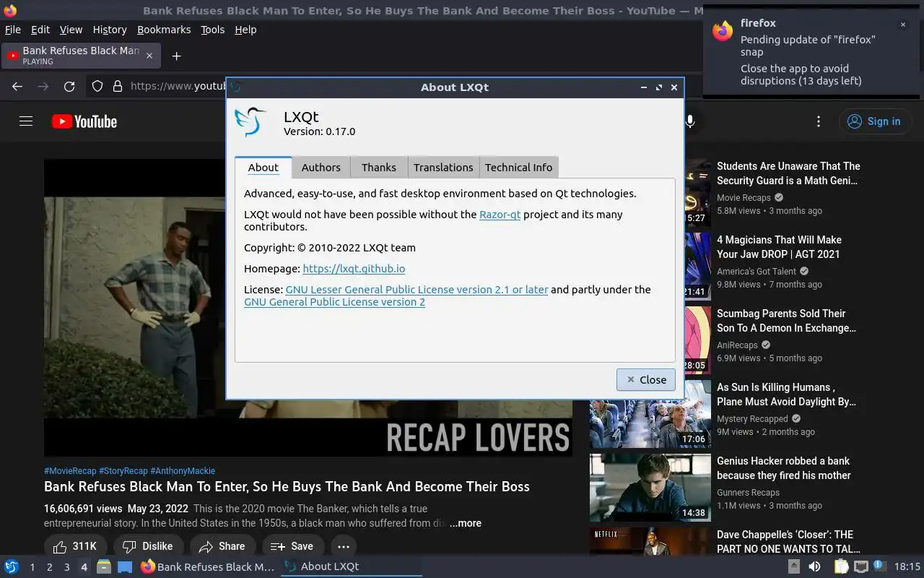Switch to the Thanks tab
The width and height of the screenshot is (924, 578).
pyautogui.click(x=379, y=167)
